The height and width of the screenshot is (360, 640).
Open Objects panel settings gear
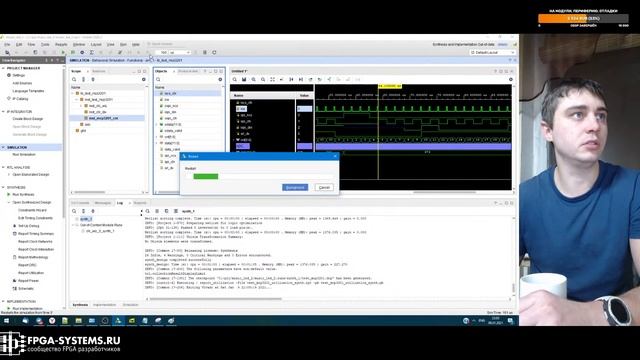(220, 80)
